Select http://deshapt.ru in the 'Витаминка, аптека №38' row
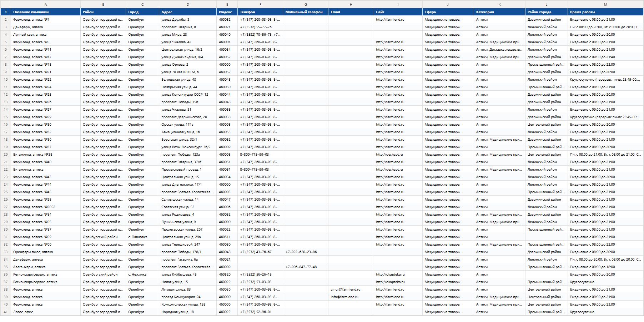This screenshot has height=322, width=644. point(398,155)
